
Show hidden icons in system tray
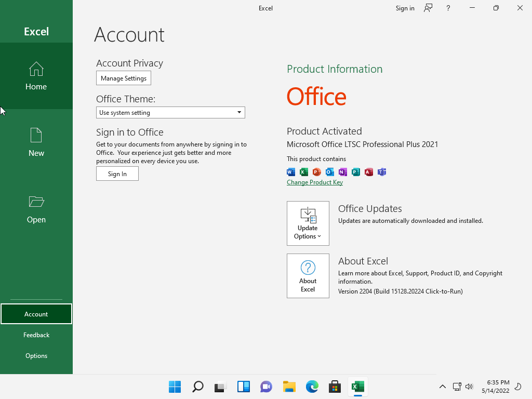[443, 387]
